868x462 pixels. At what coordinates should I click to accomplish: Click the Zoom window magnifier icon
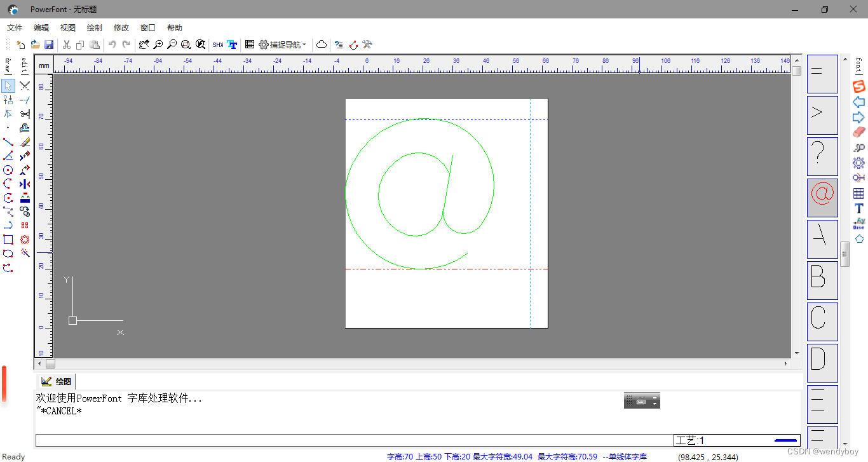[x=186, y=44]
